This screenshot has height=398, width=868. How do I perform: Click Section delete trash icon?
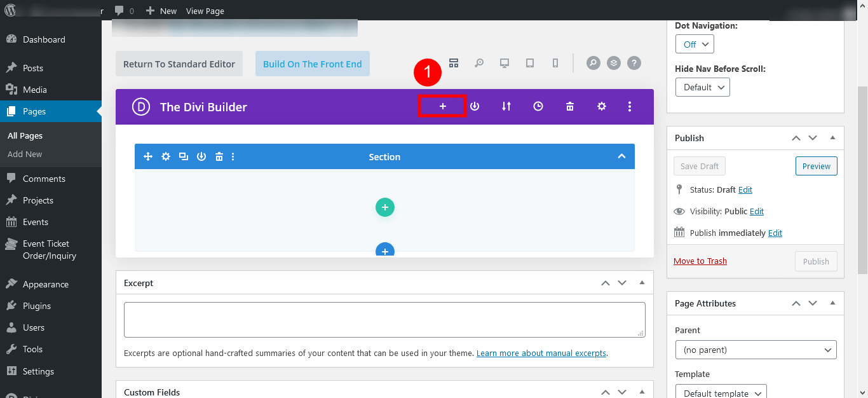[219, 156]
